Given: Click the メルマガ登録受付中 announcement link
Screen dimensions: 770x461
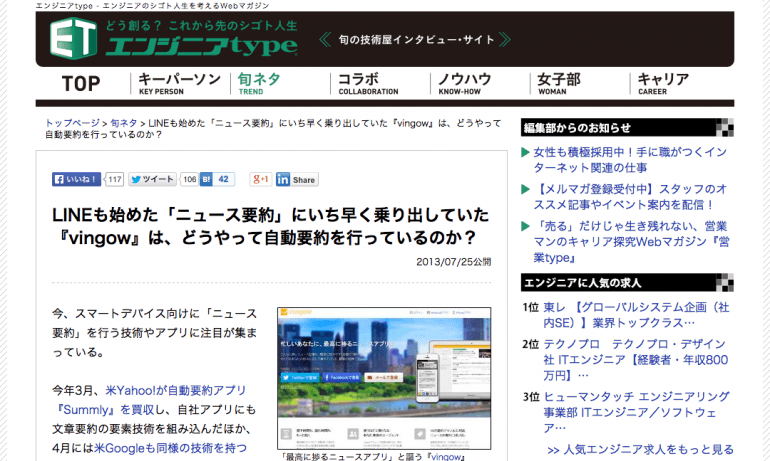Looking at the screenshot, I should click(x=630, y=197).
